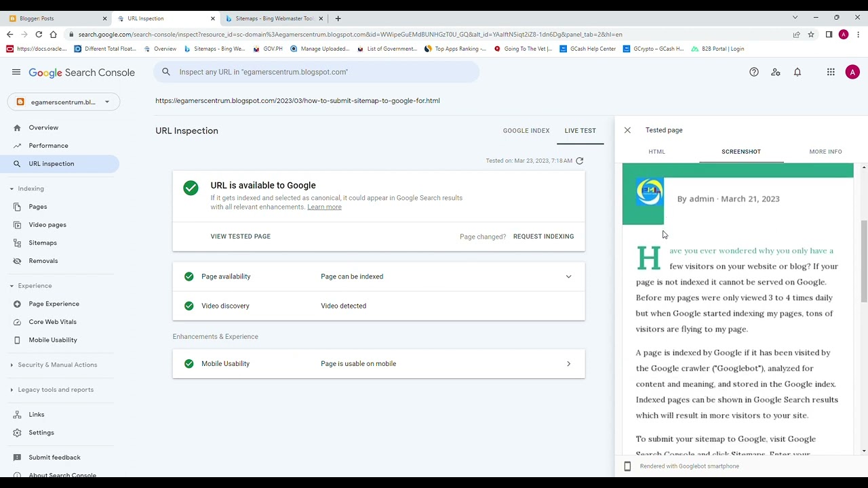The width and height of the screenshot is (868, 488).
Task: Close the URL Inspection browser tab
Action: point(213,18)
